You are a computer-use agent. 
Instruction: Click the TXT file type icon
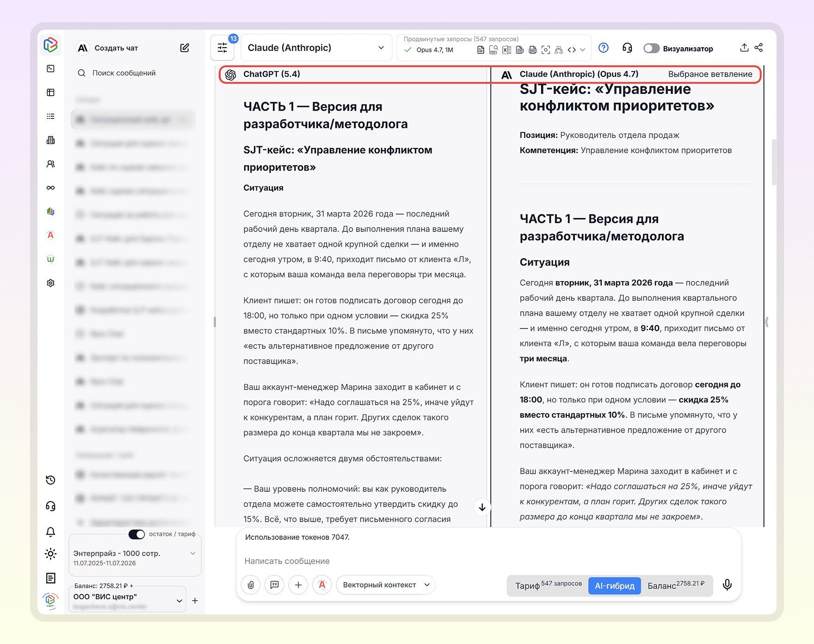click(x=520, y=50)
